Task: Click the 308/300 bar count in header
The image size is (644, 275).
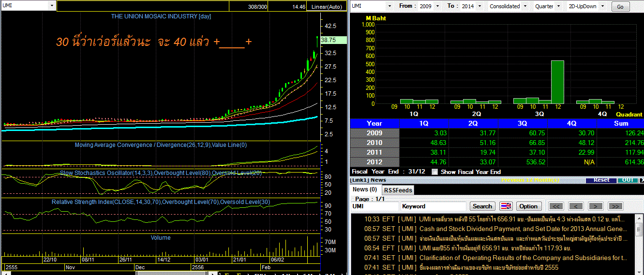Action: coord(257,7)
